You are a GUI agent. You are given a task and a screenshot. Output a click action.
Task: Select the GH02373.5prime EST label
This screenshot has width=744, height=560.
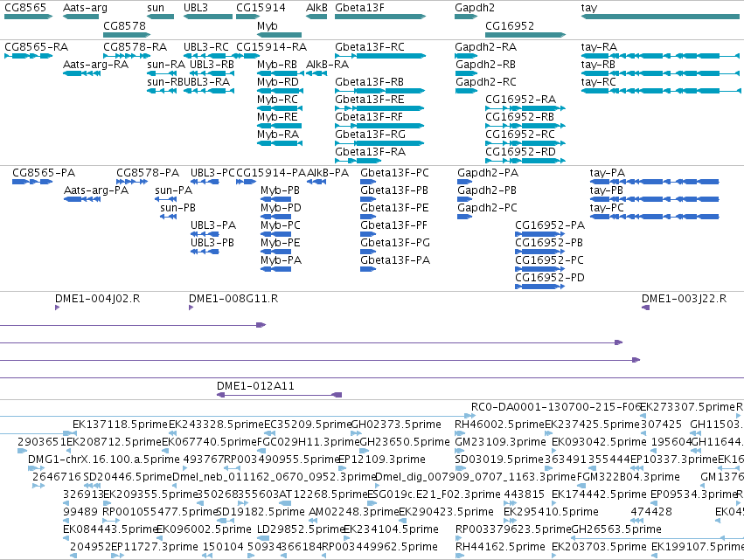(396, 425)
